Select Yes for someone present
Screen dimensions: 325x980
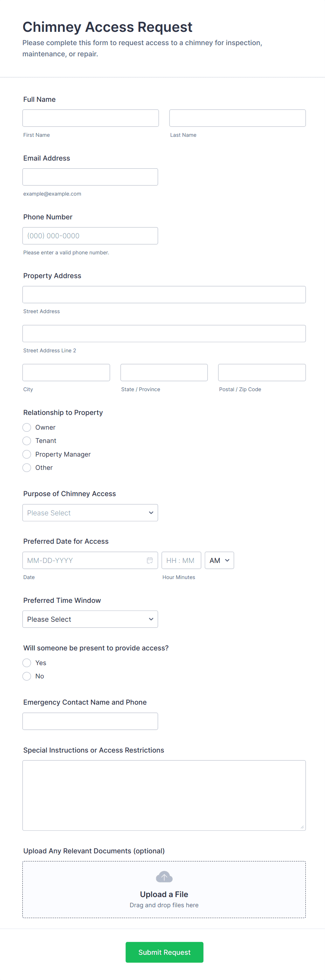(27, 663)
